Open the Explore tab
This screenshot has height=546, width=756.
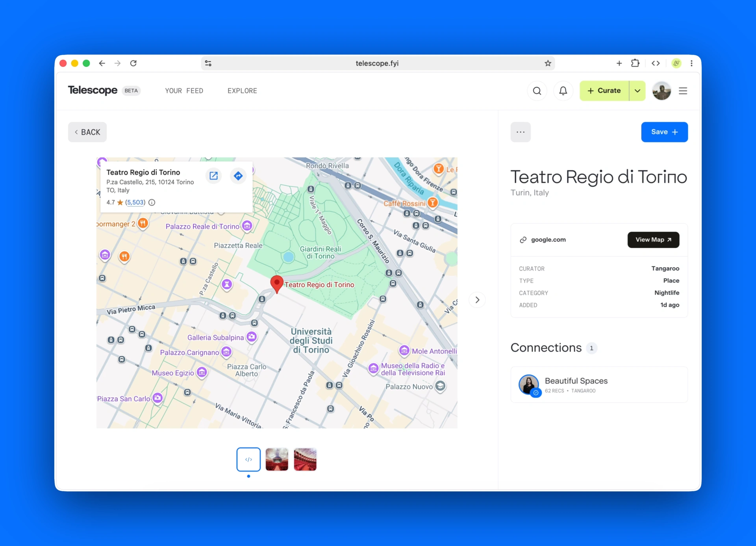pyautogui.click(x=242, y=91)
